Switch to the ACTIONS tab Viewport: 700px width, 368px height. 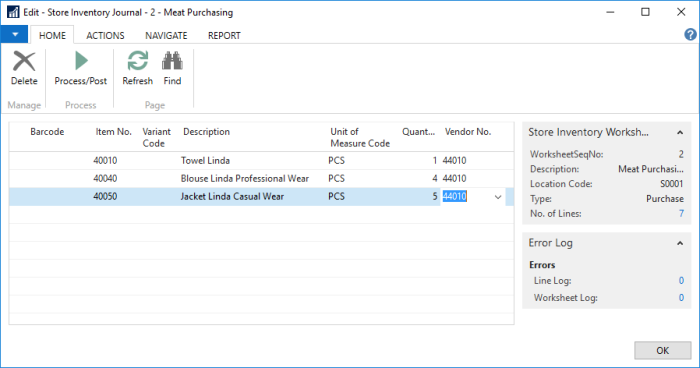tap(105, 36)
